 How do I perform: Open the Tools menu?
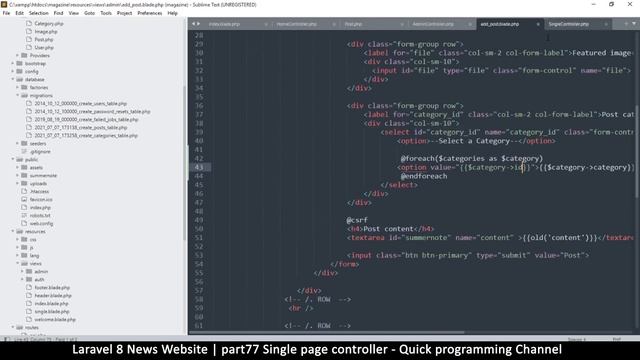click(106, 13)
